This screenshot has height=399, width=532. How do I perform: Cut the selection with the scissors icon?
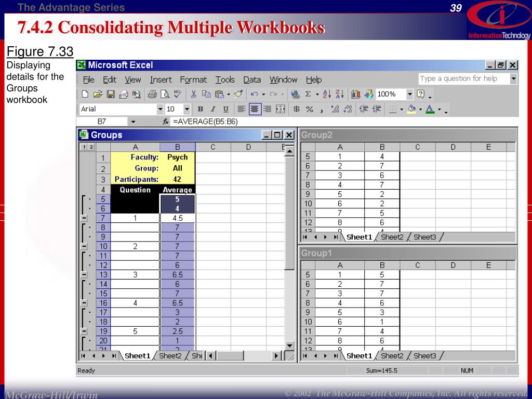click(194, 95)
